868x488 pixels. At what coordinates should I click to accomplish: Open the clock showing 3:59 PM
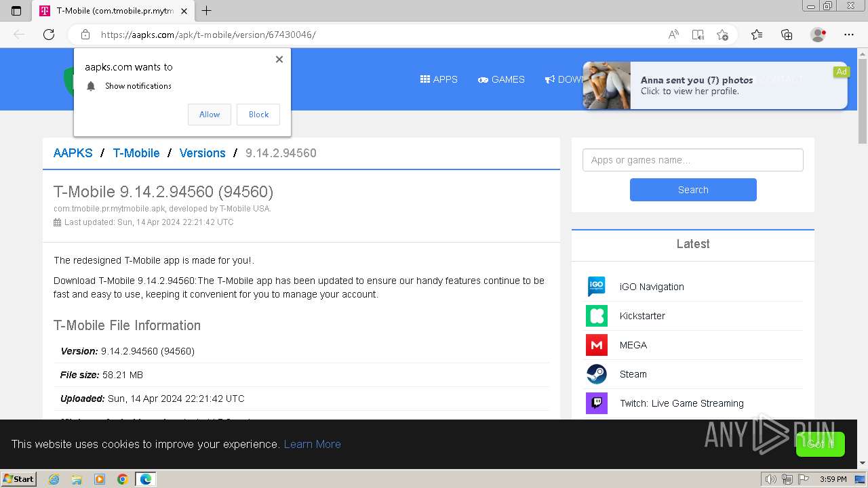pos(833,479)
